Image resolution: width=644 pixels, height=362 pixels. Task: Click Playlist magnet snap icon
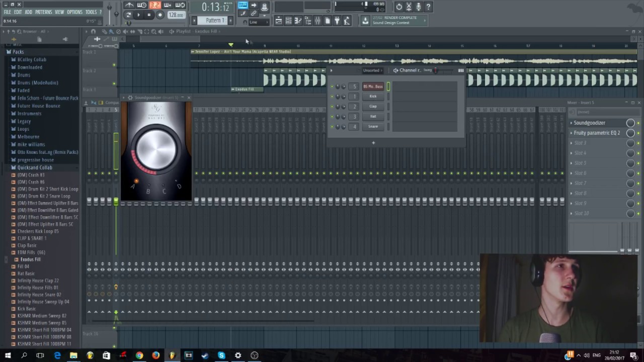pyautogui.click(x=93, y=32)
